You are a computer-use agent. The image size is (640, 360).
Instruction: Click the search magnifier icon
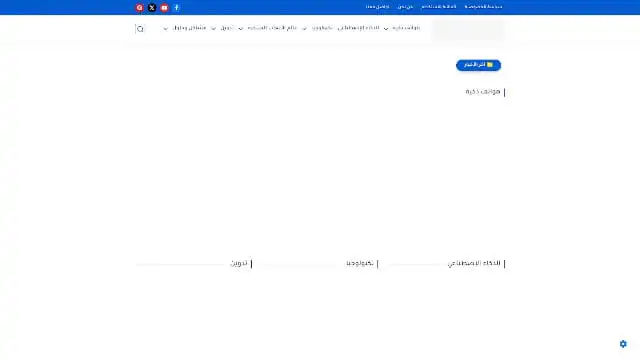[140, 29]
